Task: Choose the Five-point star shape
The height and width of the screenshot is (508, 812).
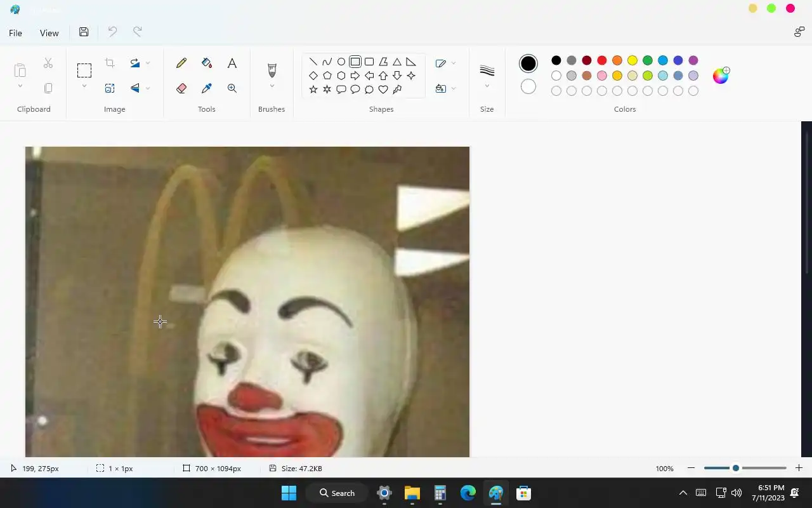Action: [x=313, y=90]
